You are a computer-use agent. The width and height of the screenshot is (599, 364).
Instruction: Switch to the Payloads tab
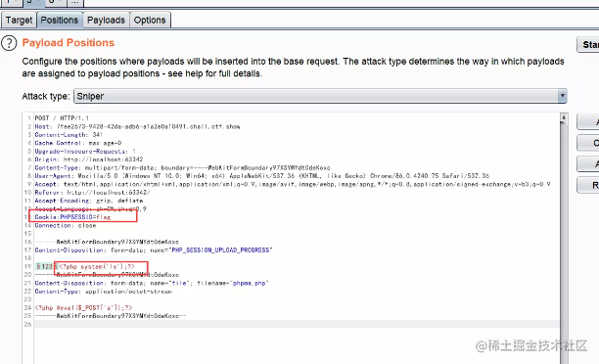coord(106,20)
